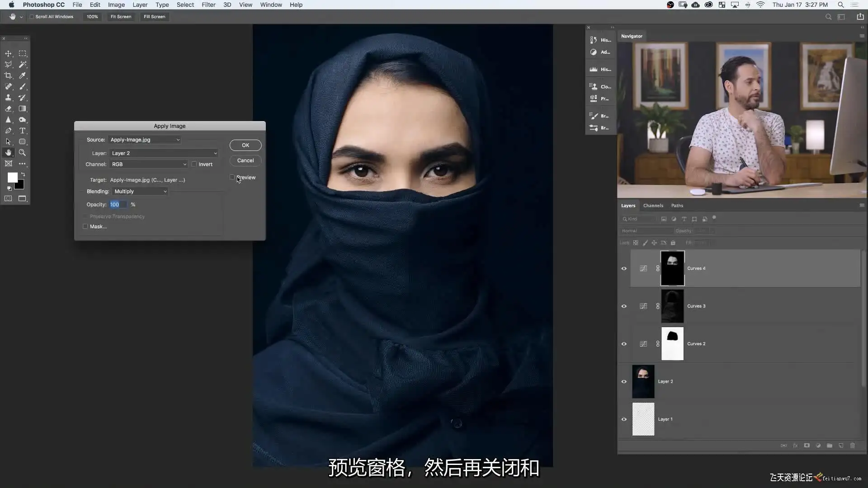The height and width of the screenshot is (488, 868).
Task: Select the Horizontal Type tool
Action: 22,131
